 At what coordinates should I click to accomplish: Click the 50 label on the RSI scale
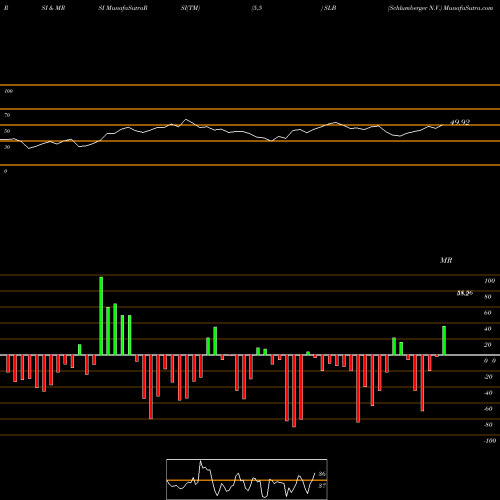7,131
